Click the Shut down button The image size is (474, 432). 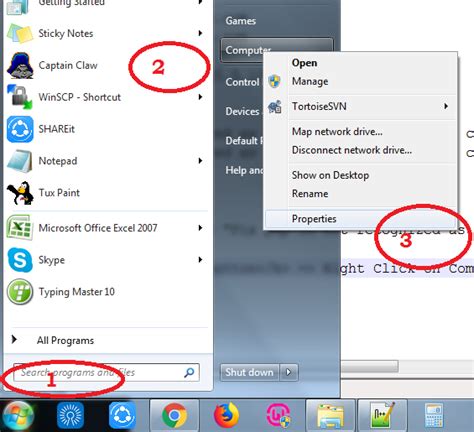click(250, 372)
